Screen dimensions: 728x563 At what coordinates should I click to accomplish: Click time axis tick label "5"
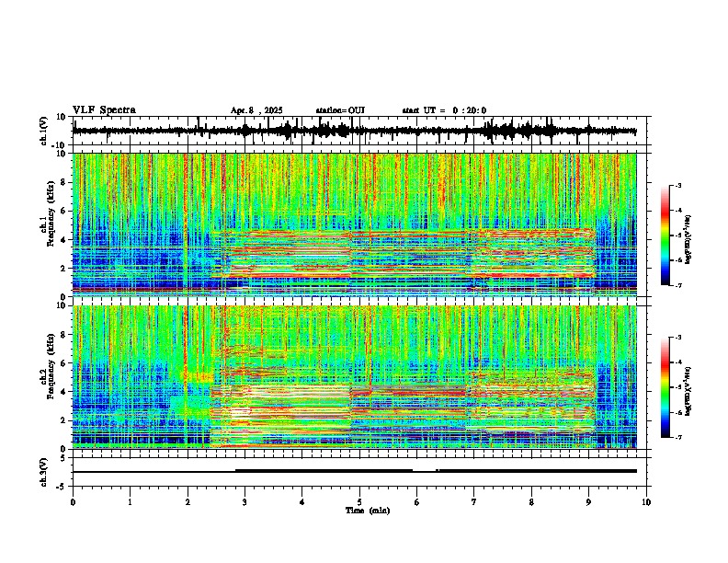tap(359, 502)
